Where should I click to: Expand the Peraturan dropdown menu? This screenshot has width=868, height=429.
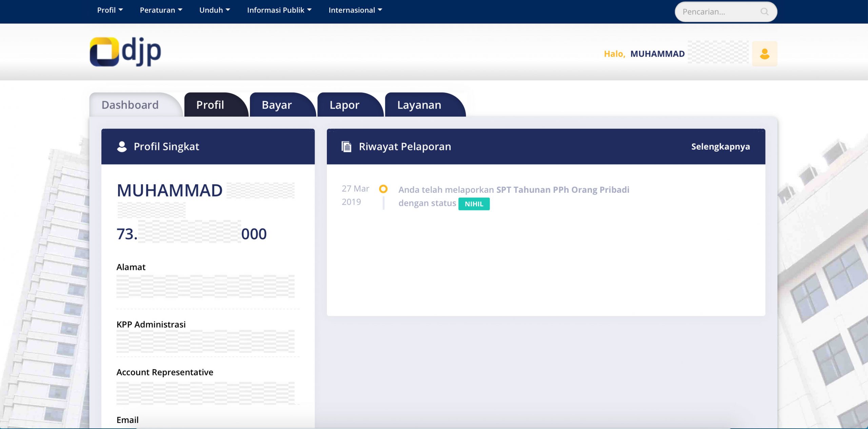(x=161, y=10)
